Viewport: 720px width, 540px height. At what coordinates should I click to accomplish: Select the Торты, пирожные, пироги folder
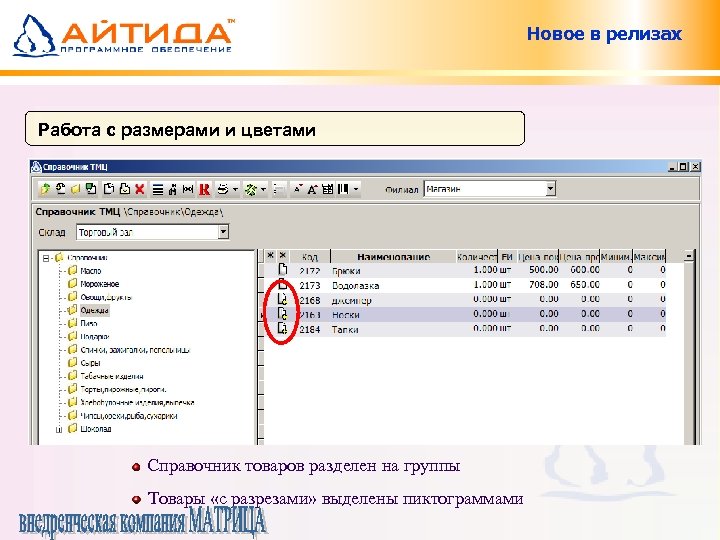point(123,389)
